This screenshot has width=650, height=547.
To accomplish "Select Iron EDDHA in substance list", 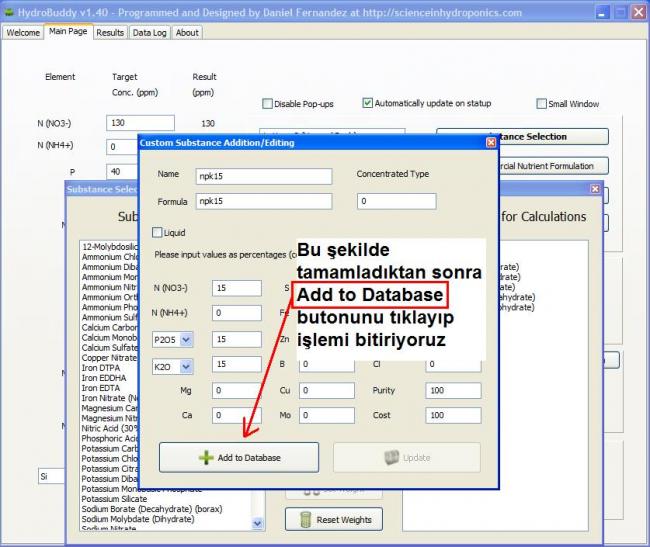I will (x=104, y=378).
